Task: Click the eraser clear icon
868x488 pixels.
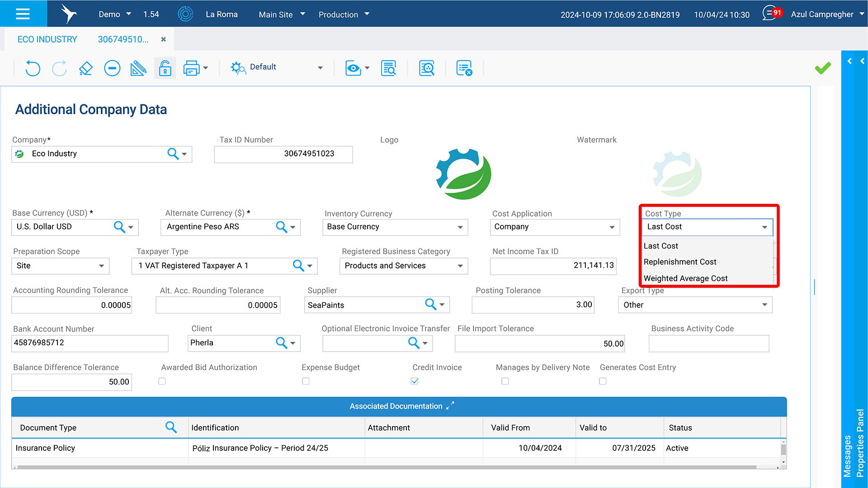Action: pos(85,68)
